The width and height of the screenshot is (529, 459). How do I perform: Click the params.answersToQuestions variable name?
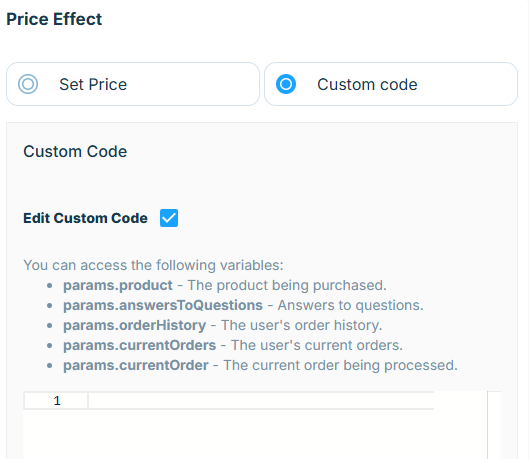tap(163, 305)
